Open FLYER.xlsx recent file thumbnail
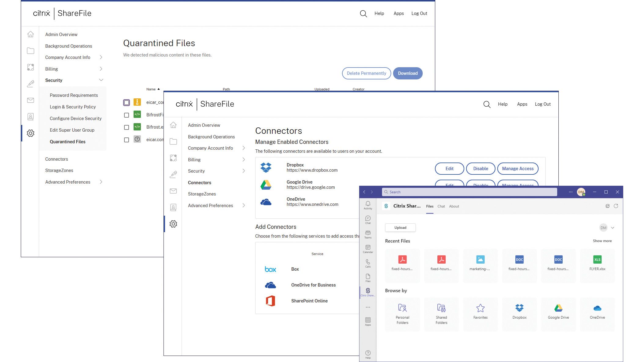This screenshot has height=362, width=644. click(597, 266)
